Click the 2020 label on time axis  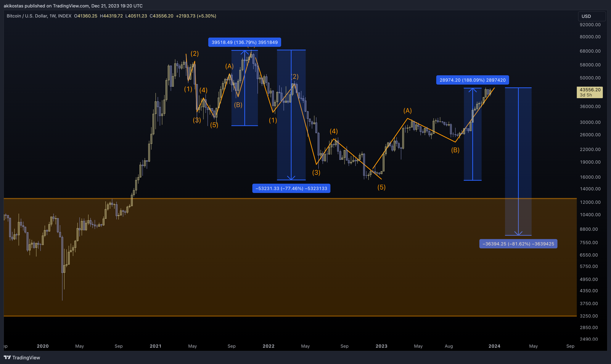[x=43, y=346]
